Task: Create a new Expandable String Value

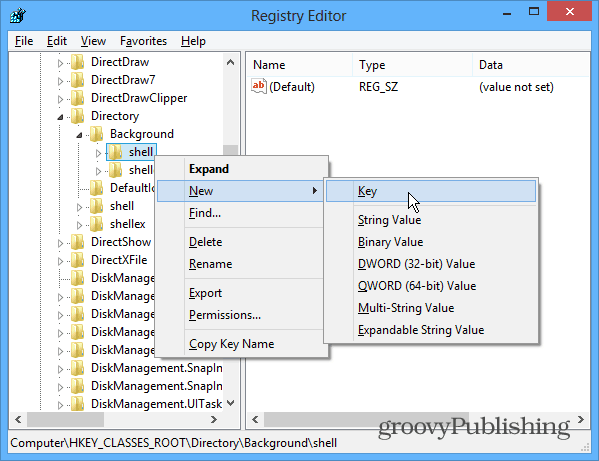Action: [431, 330]
